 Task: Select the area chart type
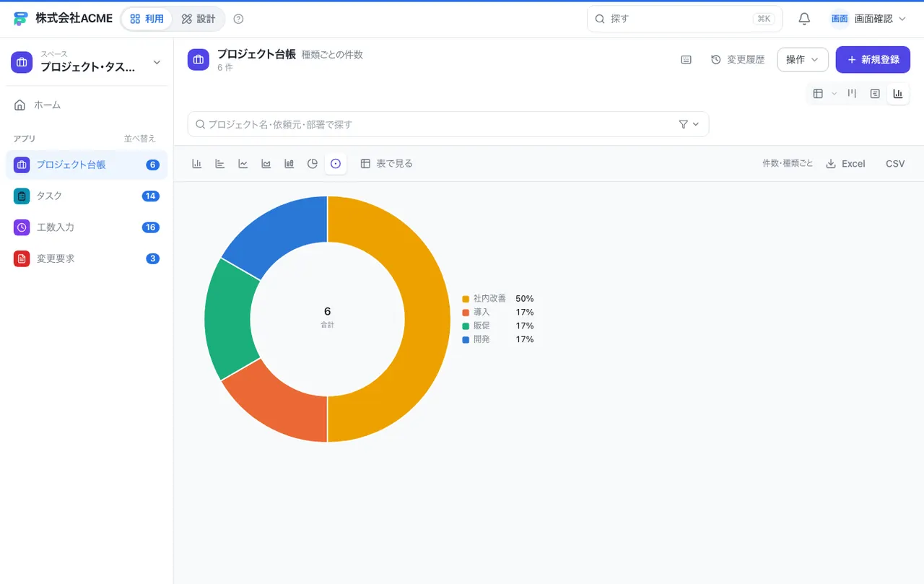(x=266, y=164)
